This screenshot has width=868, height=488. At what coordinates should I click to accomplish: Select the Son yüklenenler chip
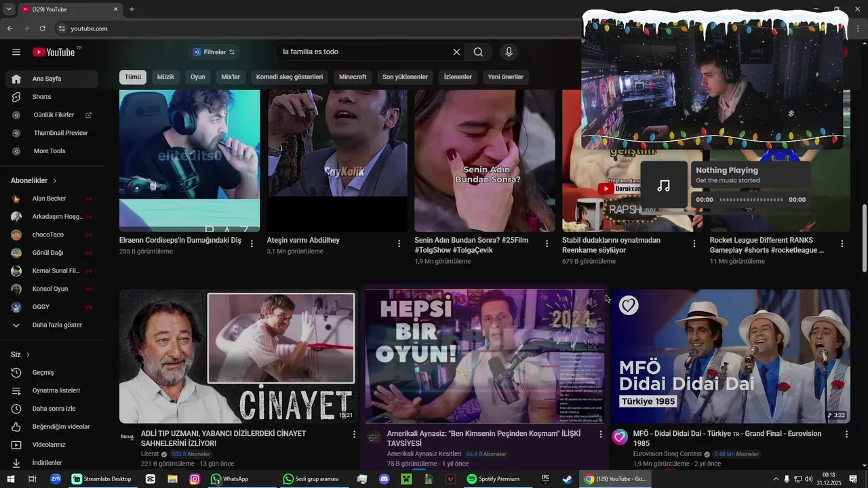point(405,77)
